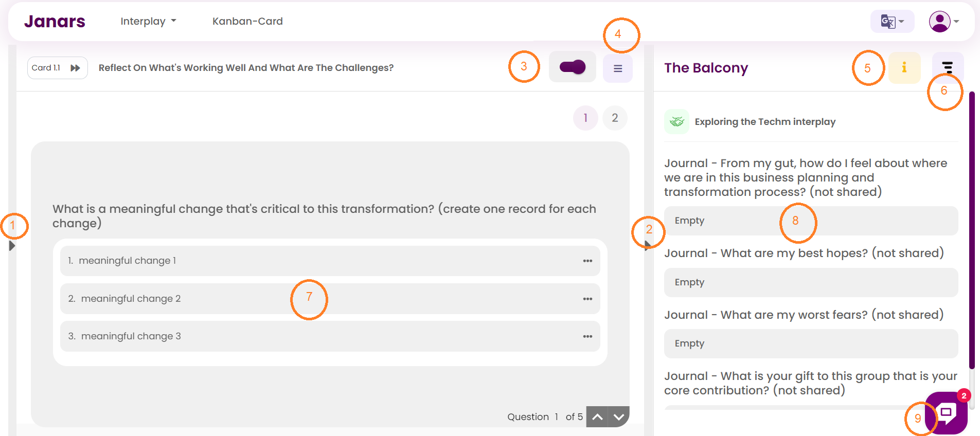Click Journal What are my worst fears label
This screenshot has height=436, width=980.
point(804,315)
